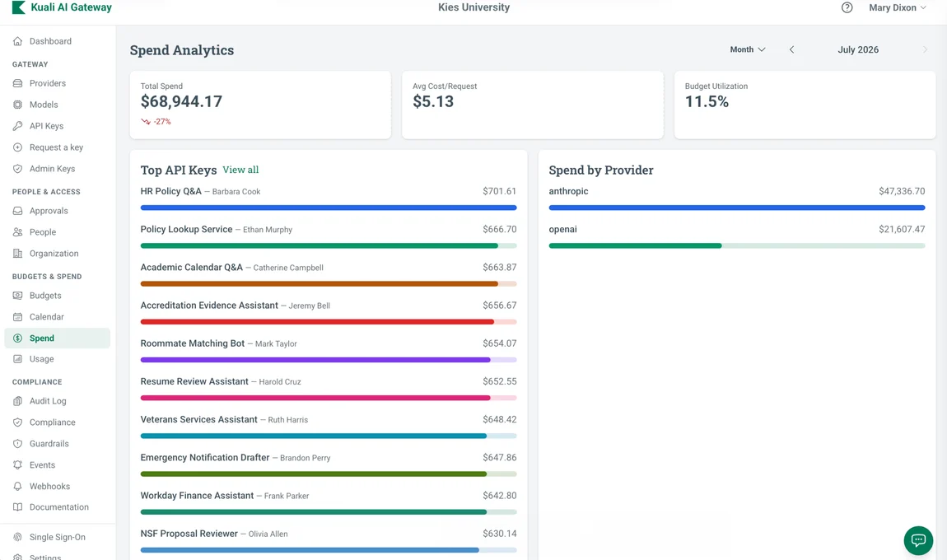Select Academic Calendar Q&A key

(x=329, y=275)
